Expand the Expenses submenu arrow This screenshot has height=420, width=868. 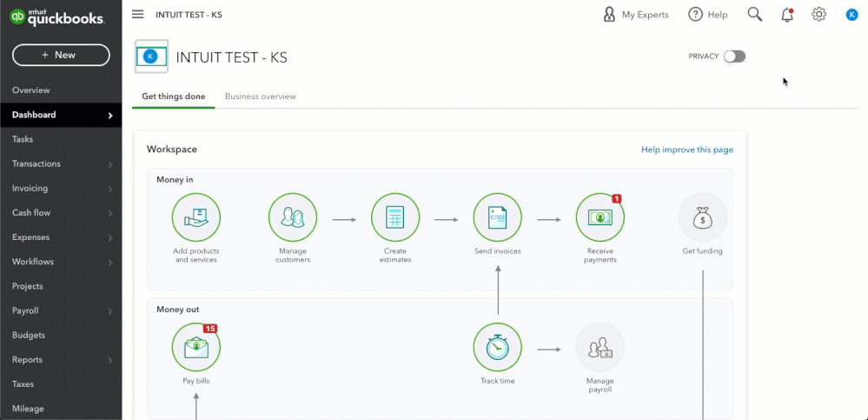coord(110,237)
